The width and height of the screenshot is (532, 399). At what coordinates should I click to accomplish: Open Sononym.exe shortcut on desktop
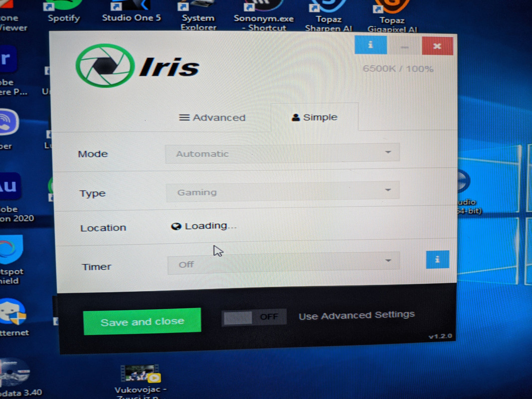click(x=264, y=16)
